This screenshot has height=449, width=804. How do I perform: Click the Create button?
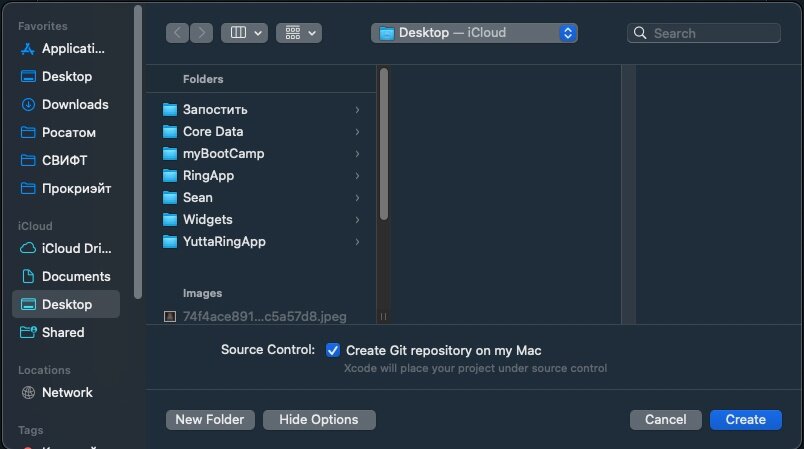pyautogui.click(x=746, y=420)
